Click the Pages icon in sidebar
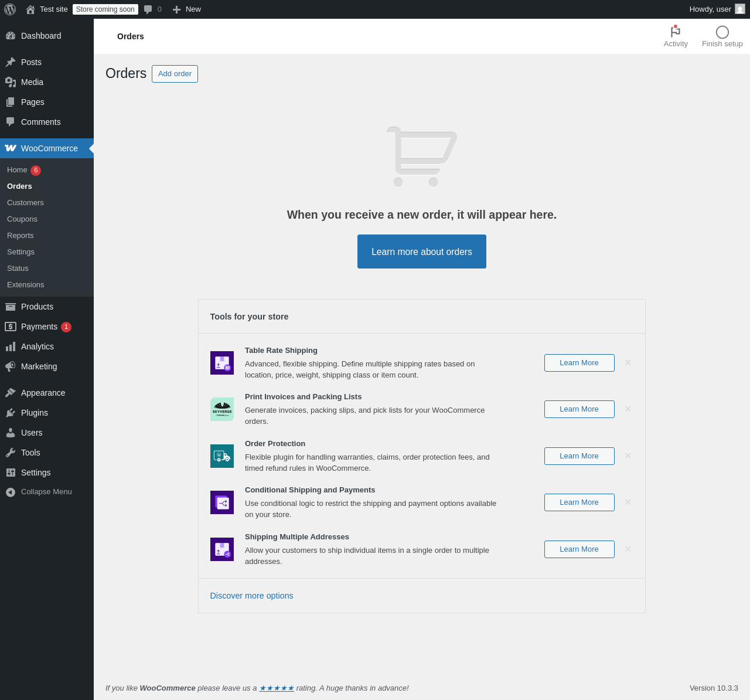Screen dimensions: 750x700 pyautogui.click(x=11, y=102)
